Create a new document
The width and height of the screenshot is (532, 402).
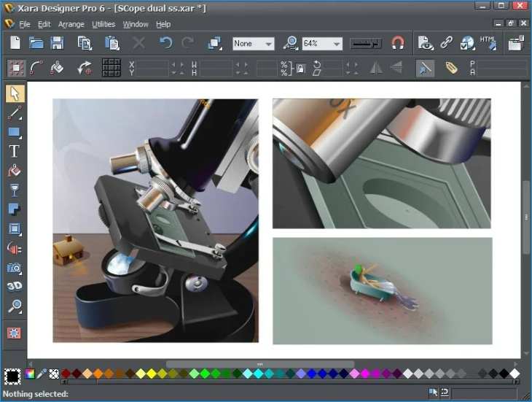[x=15, y=43]
